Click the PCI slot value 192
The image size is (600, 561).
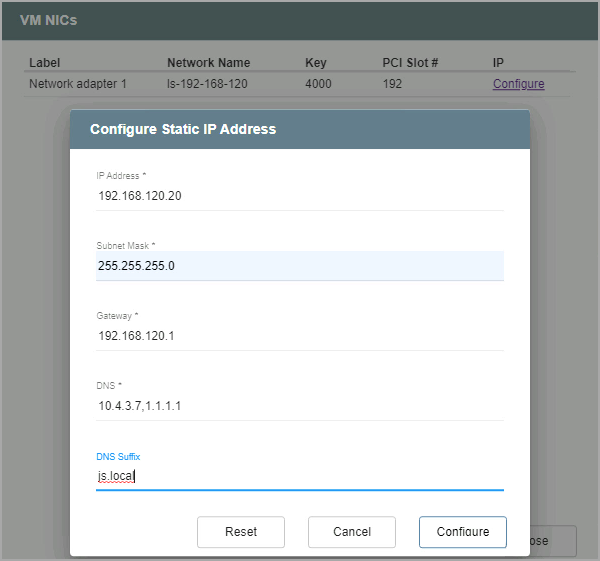[392, 84]
